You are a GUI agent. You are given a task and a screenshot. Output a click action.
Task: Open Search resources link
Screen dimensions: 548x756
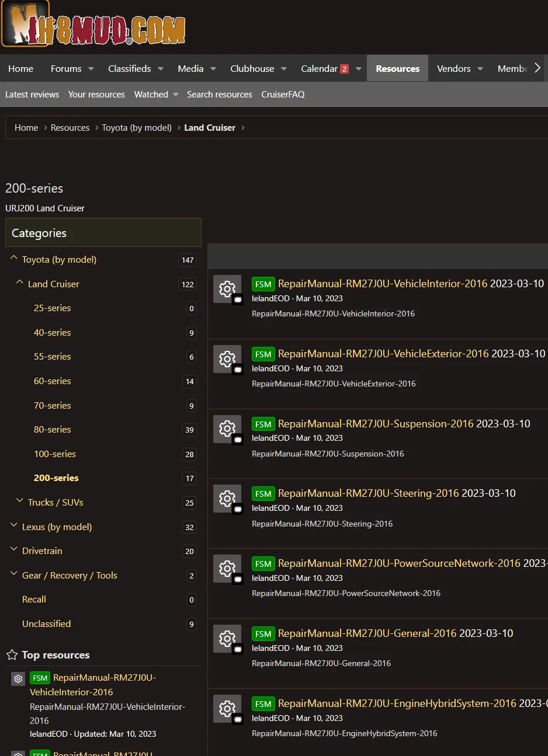(x=220, y=95)
